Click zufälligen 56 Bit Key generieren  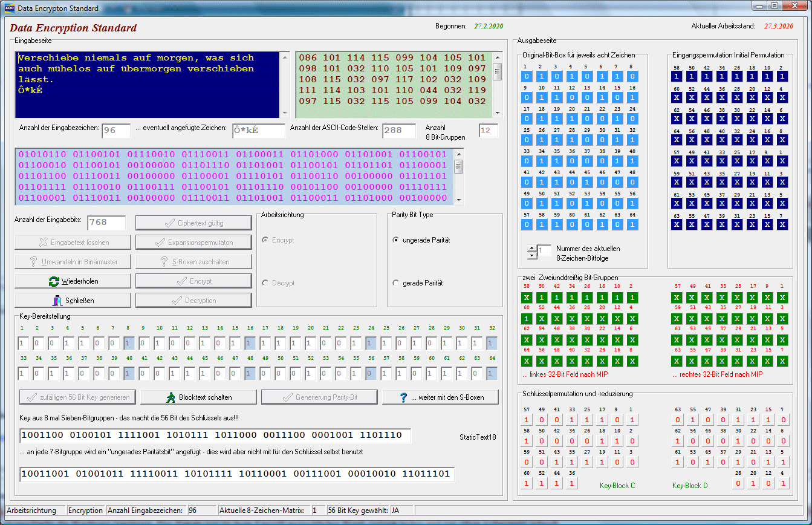[77, 397]
